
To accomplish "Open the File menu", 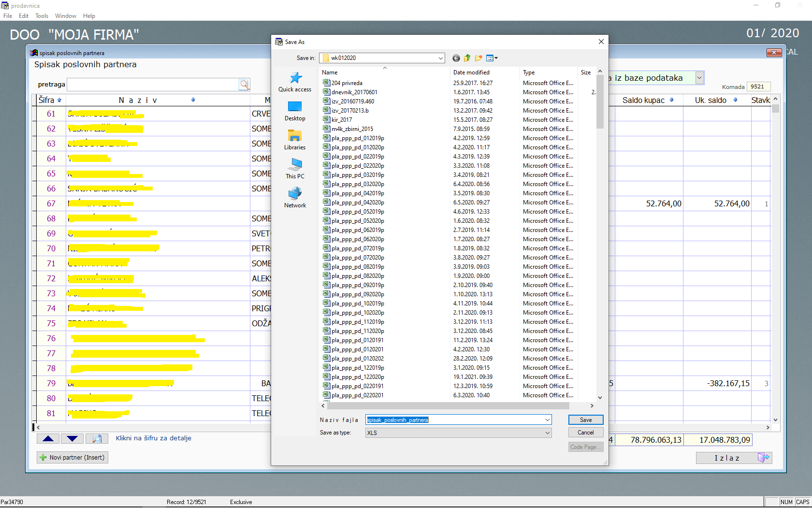I will click(x=8, y=16).
